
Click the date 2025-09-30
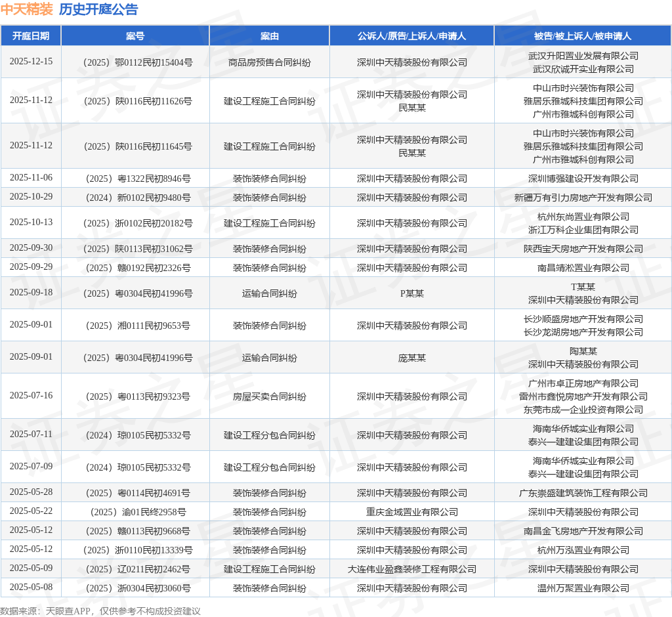31,248
